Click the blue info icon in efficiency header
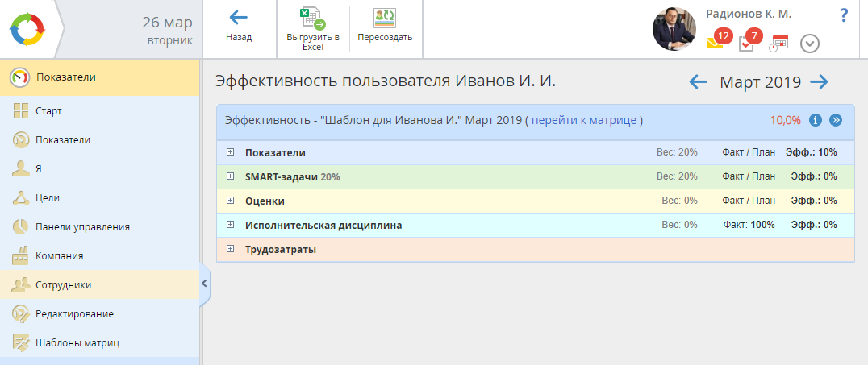Screen dimensions: 868x365 [815, 120]
